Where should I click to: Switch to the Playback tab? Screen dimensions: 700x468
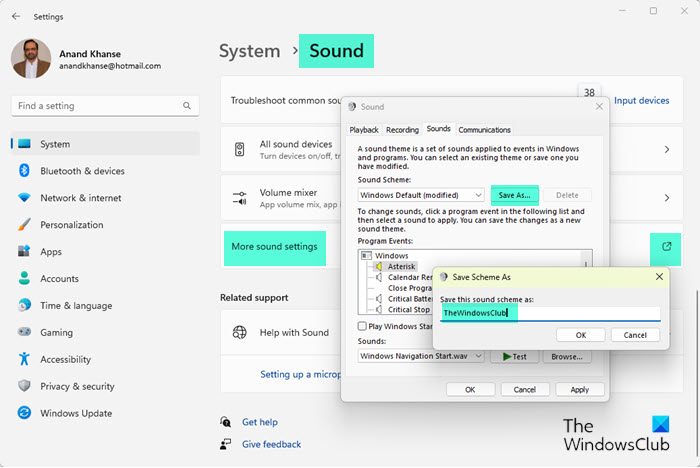(x=364, y=130)
